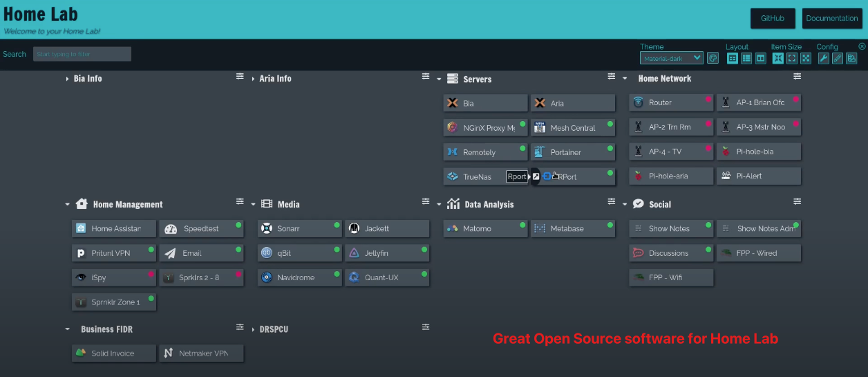Open the Theme dropdown Material-dark
This screenshot has height=377, width=868.
coord(671,58)
